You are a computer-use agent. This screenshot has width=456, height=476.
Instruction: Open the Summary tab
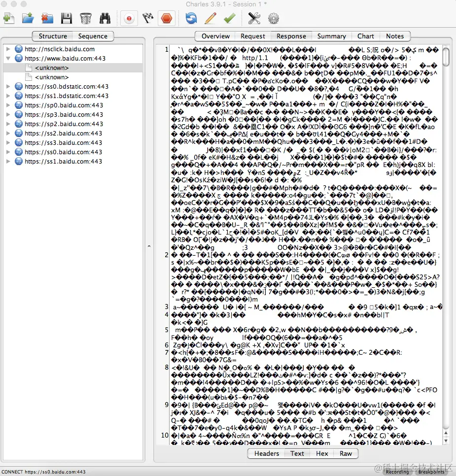point(331,36)
